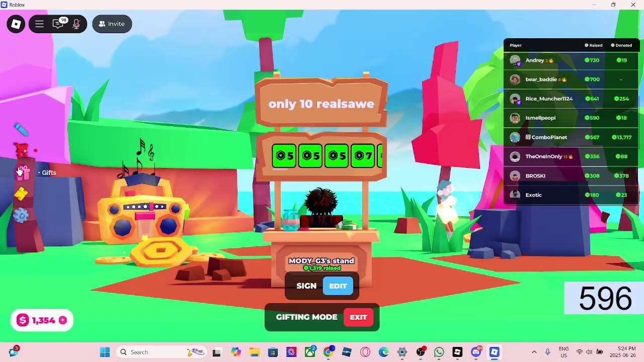
Task: Open the hamburger menu in top bar
Action: pos(39,24)
